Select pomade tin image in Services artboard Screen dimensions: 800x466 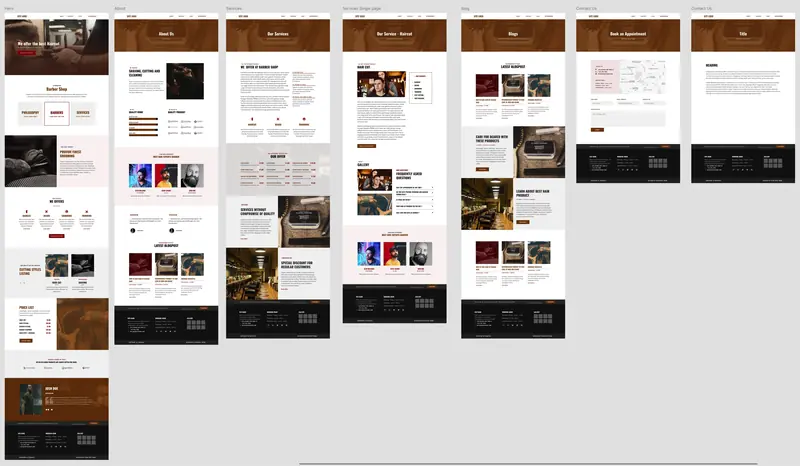pos(304,222)
